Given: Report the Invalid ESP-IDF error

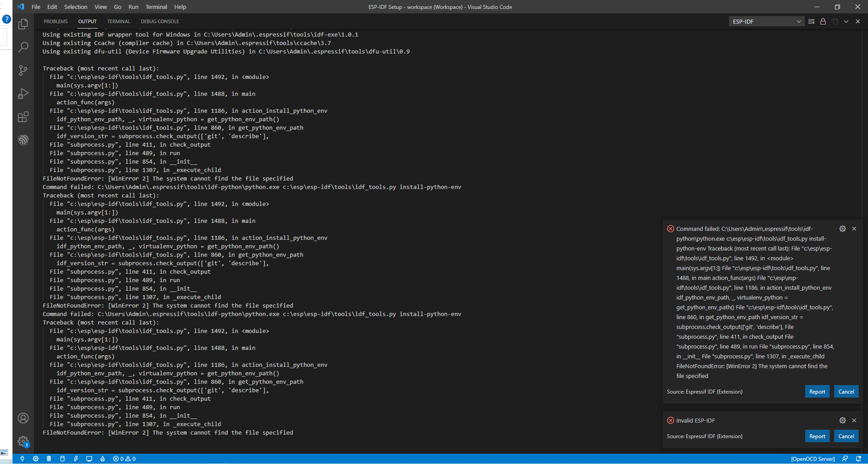Looking at the screenshot, I should coord(817,436).
